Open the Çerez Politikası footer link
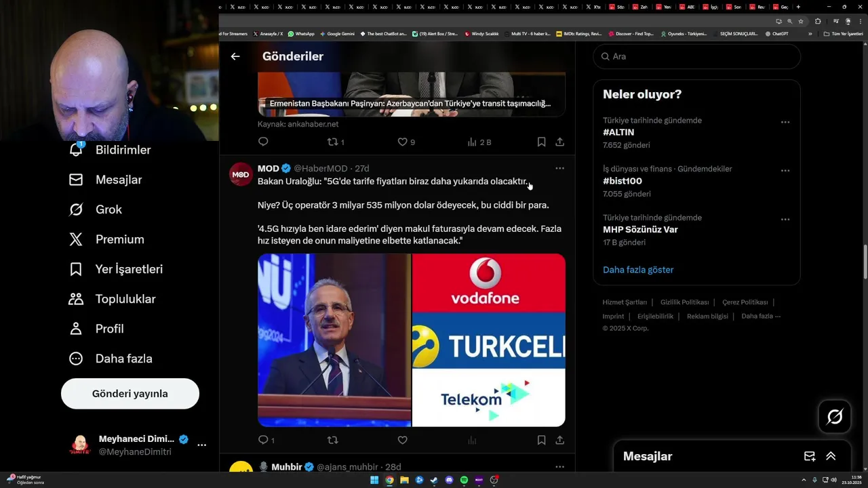Viewport: 868px width, 488px height. point(745,302)
